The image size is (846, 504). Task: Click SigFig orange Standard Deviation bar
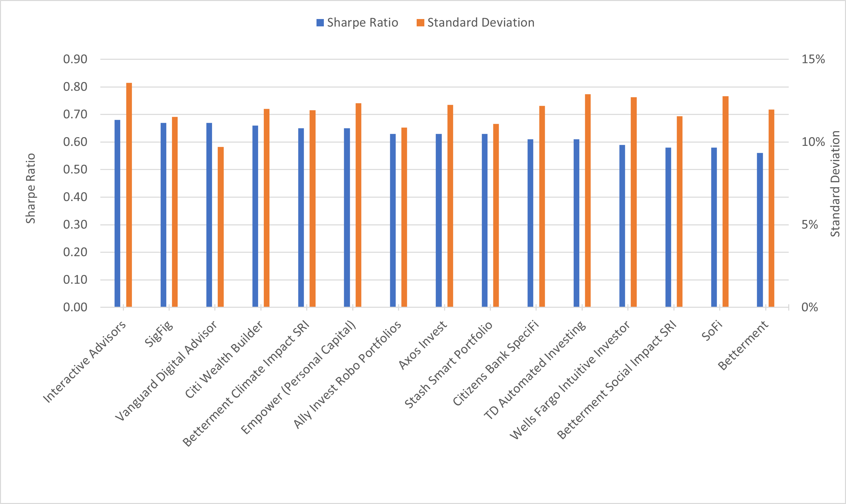click(175, 212)
